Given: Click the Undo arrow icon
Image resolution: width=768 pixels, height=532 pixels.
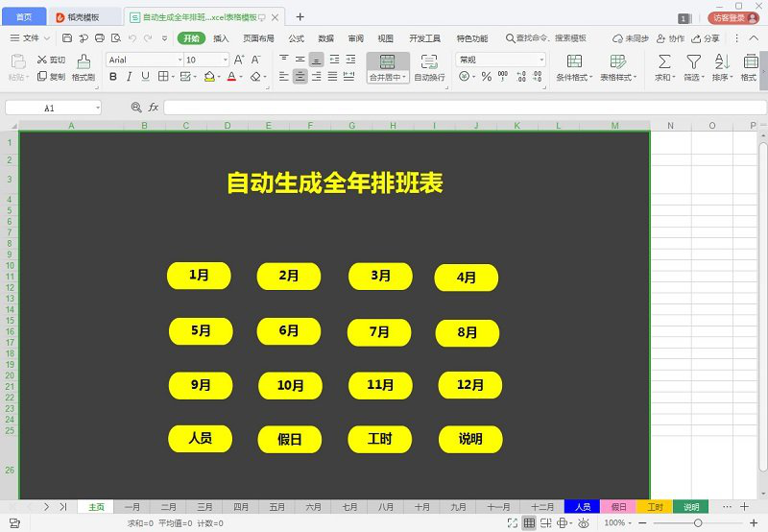Looking at the screenshot, I should tap(132, 38).
